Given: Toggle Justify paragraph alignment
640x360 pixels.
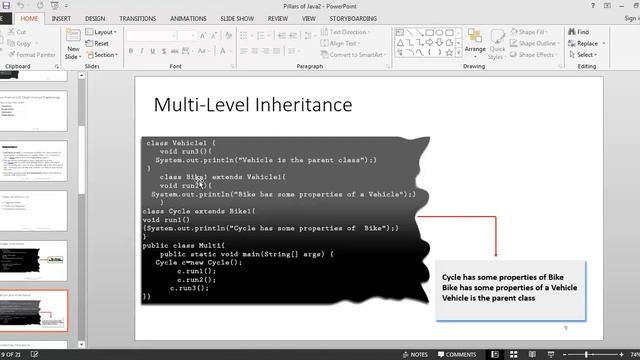Looking at the screenshot, I should coord(276,51).
